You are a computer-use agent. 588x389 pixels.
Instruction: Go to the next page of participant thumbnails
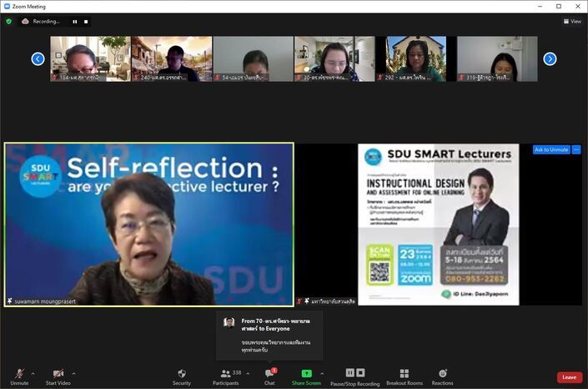click(x=550, y=59)
